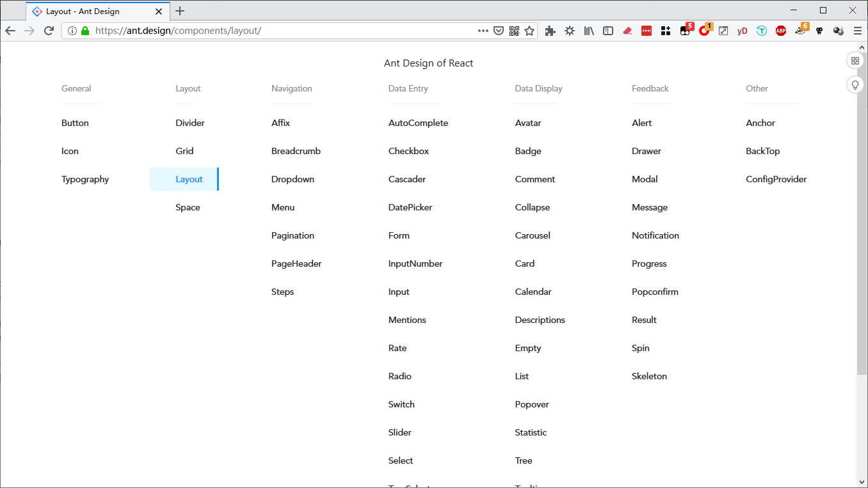Click the QR code icon in address bar
The image size is (868, 488).
coord(514,31)
